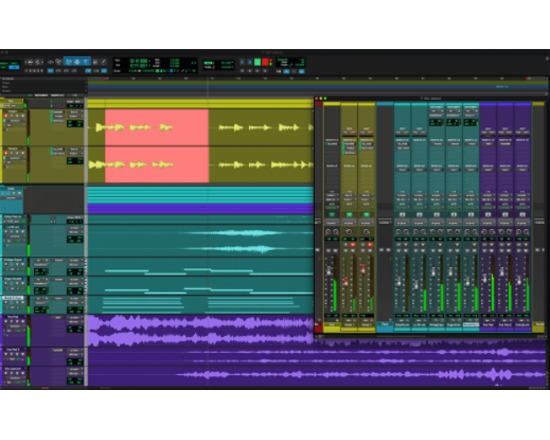Adjust the Vintage Organ fader in Mix window
Viewport: 550px width, 440px height.
click(433, 272)
